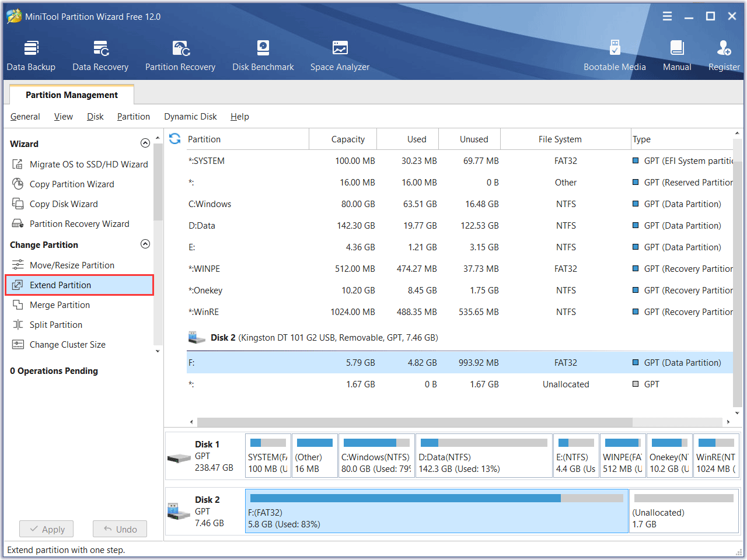This screenshot has width=747, height=560.
Task: Select the *:Onekey partition row
Action: [x=460, y=290]
